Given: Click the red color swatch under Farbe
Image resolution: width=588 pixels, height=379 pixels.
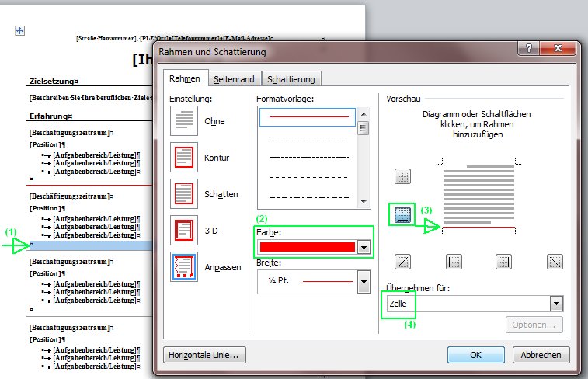Looking at the screenshot, I should click(x=308, y=247).
